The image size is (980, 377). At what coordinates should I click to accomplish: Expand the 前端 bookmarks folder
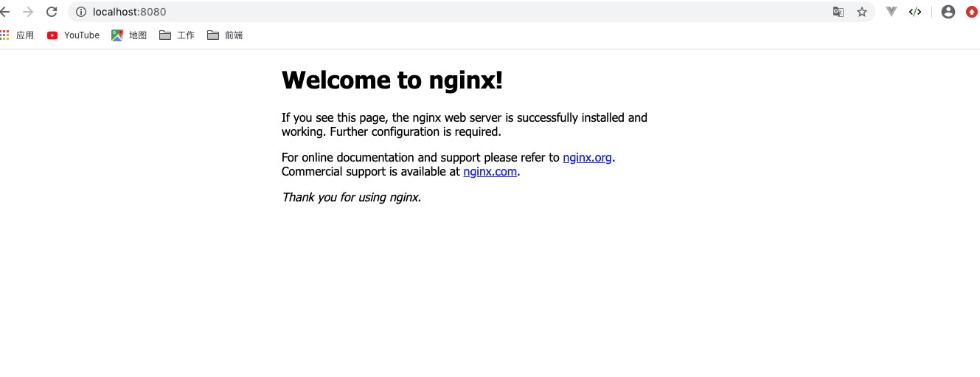click(225, 35)
